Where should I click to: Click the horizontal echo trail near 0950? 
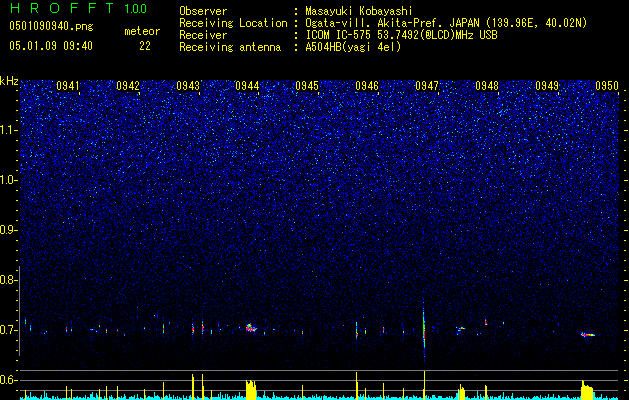588,334
